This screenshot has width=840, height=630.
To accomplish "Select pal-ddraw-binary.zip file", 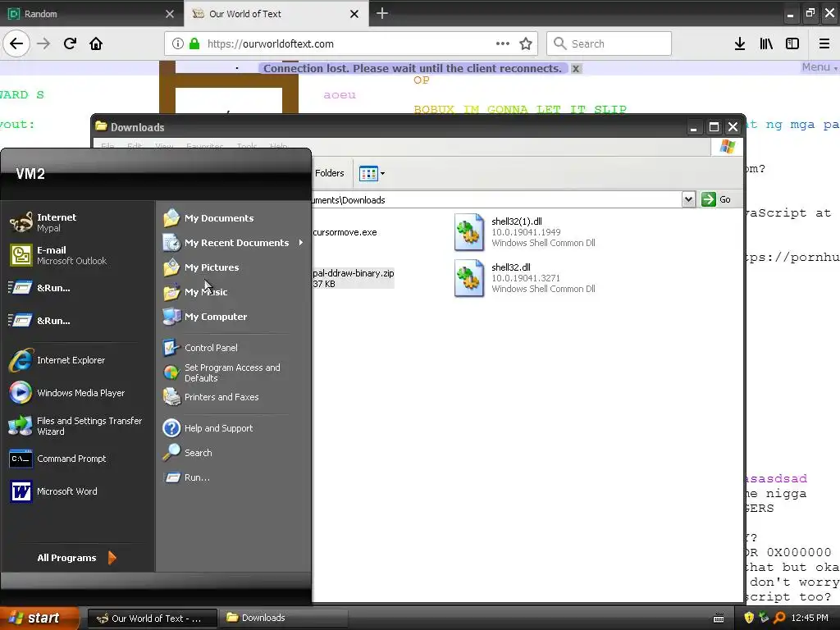I will [x=353, y=278].
